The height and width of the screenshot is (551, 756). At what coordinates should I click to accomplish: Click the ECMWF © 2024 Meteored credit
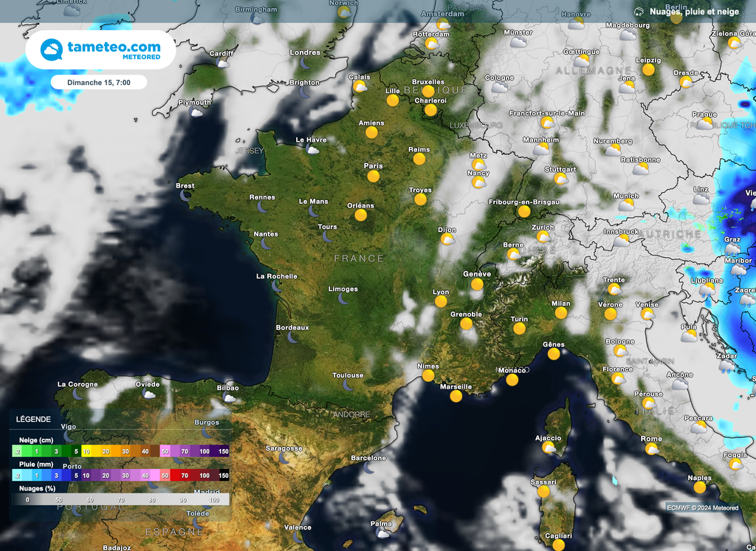coord(702,507)
